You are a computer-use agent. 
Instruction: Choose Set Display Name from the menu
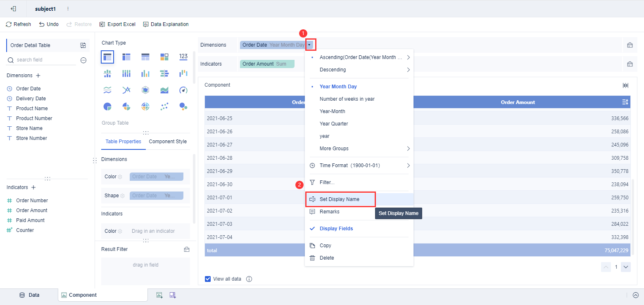coord(340,199)
